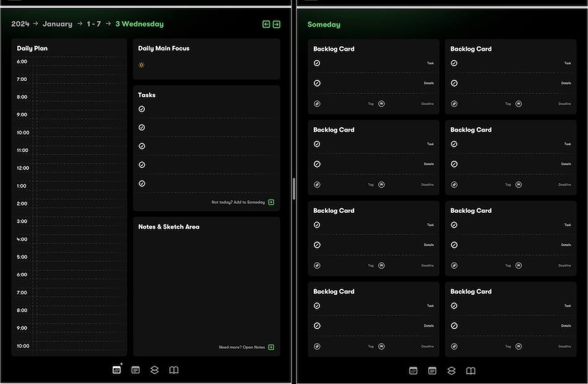Image resolution: width=588 pixels, height=384 pixels.
Task: Open the book icon in the Someday page's bottom bar
Action: [x=471, y=371]
